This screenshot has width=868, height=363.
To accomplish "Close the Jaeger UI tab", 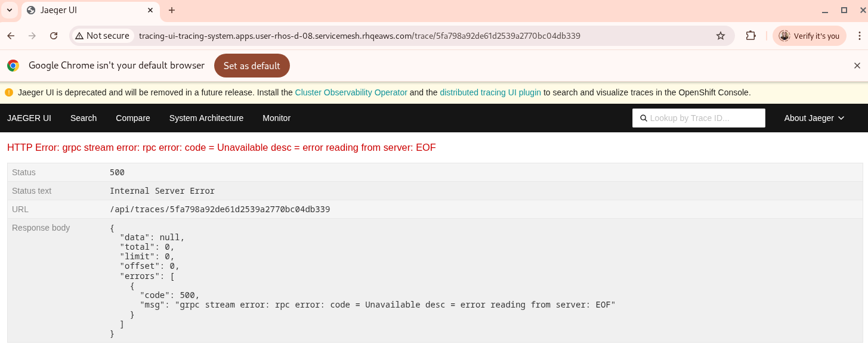I will [150, 10].
